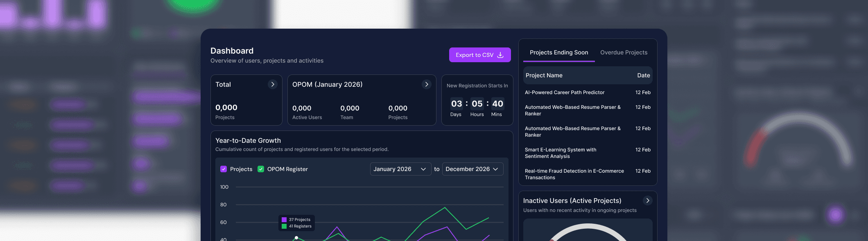Click the Export to CSV button

coord(480,55)
